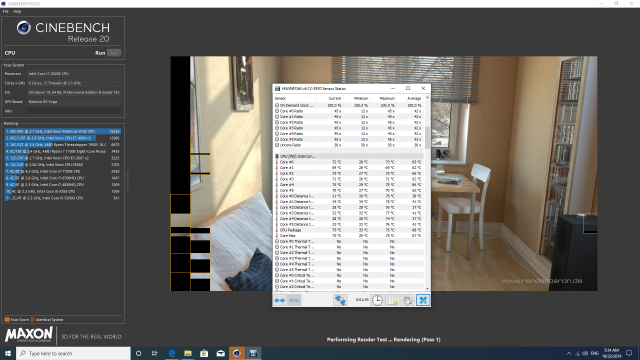Select the Core #0 Ratio sensor row
640x360 pixels.
(x=349, y=111)
